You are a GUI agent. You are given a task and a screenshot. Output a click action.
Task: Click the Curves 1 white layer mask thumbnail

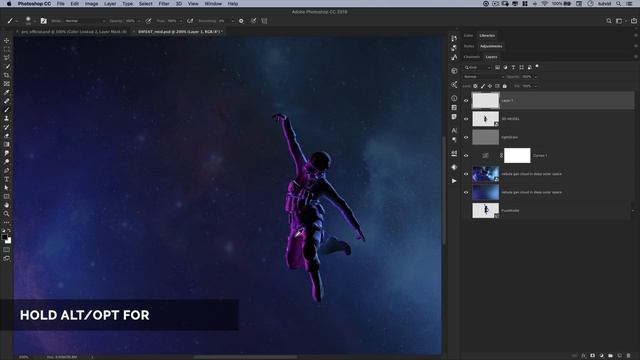click(x=517, y=156)
